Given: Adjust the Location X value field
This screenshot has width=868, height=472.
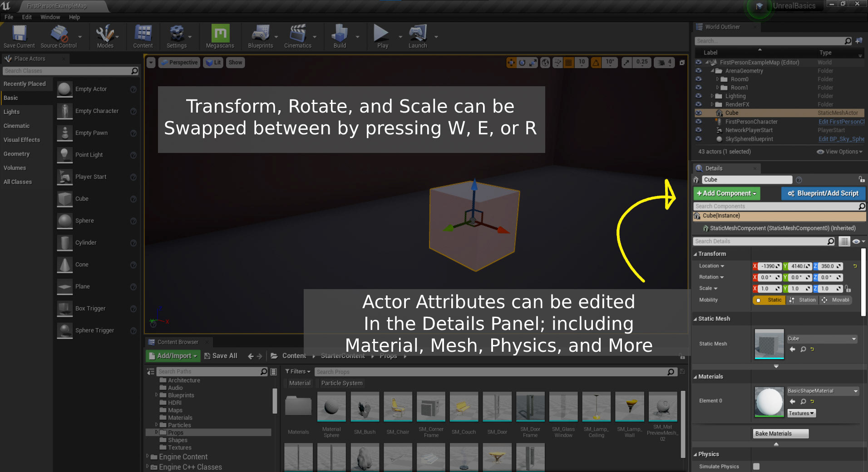Looking at the screenshot, I should point(769,266).
